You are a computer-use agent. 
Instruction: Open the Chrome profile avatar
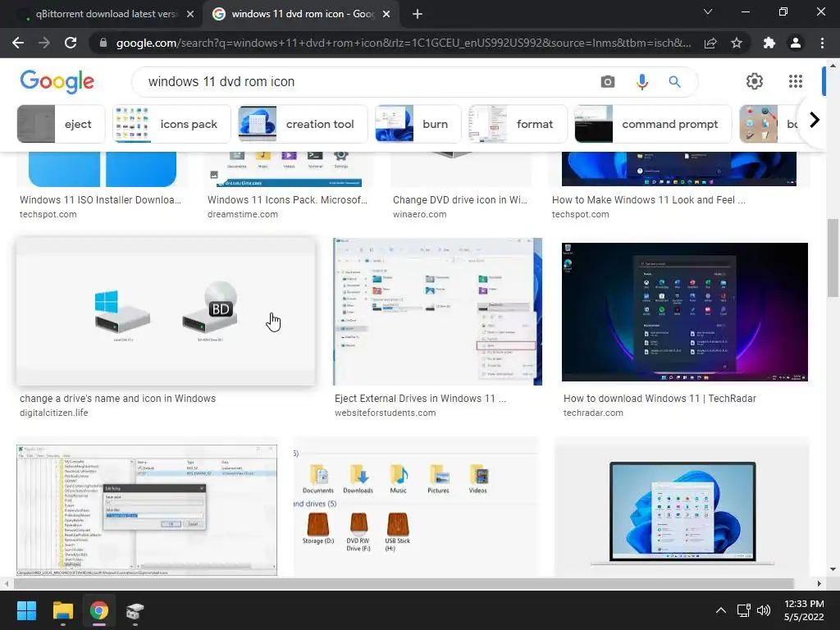(x=796, y=43)
